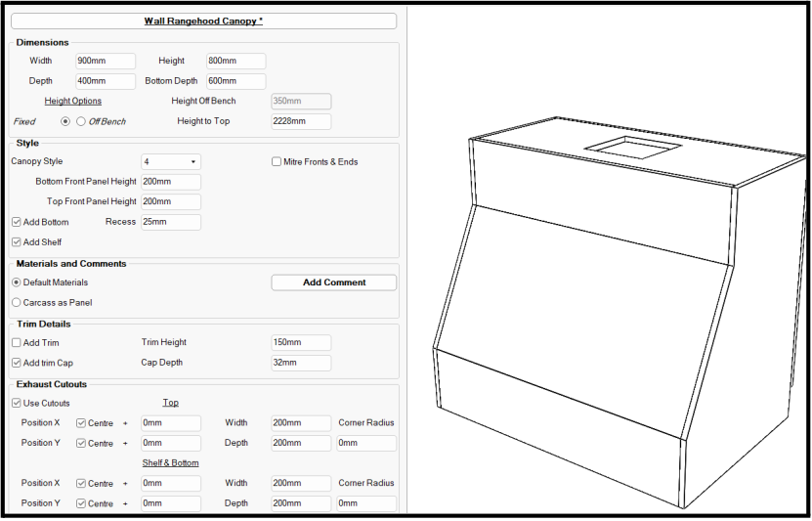Enable the Mitre Fronts & Ends checkbox

coord(277,162)
